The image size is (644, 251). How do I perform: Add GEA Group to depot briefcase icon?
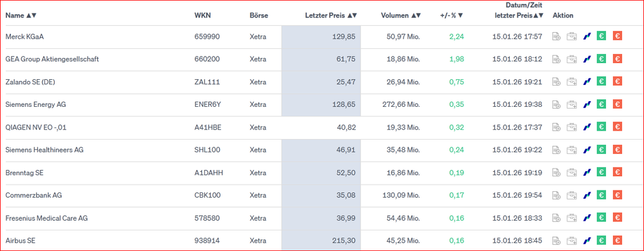click(571, 59)
